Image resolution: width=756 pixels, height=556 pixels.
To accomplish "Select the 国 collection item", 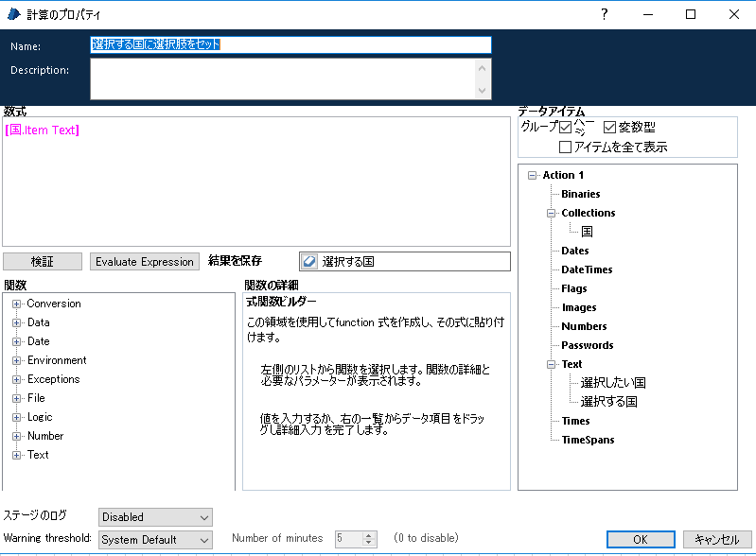I will point(587,232).
